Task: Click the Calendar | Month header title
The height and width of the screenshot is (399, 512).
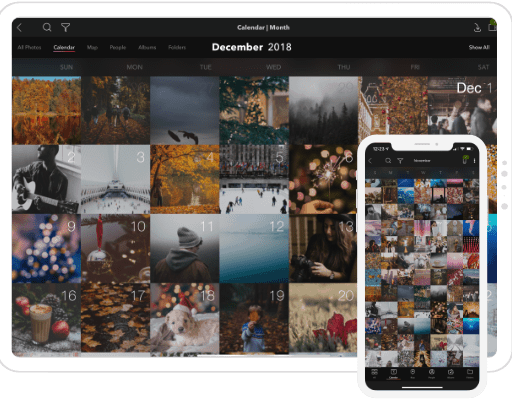Action: click(x=263, y=27)
